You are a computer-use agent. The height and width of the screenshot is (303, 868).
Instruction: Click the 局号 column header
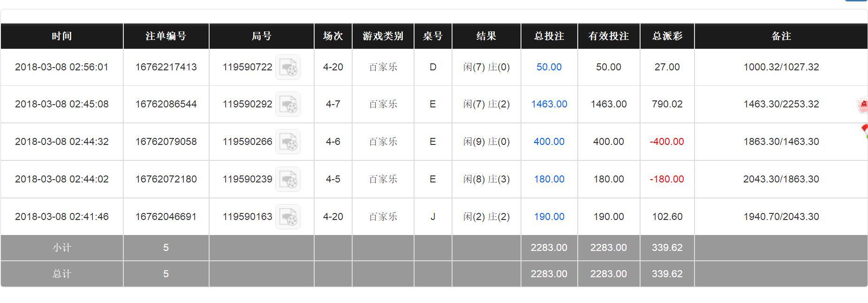(x=261, y=36)
